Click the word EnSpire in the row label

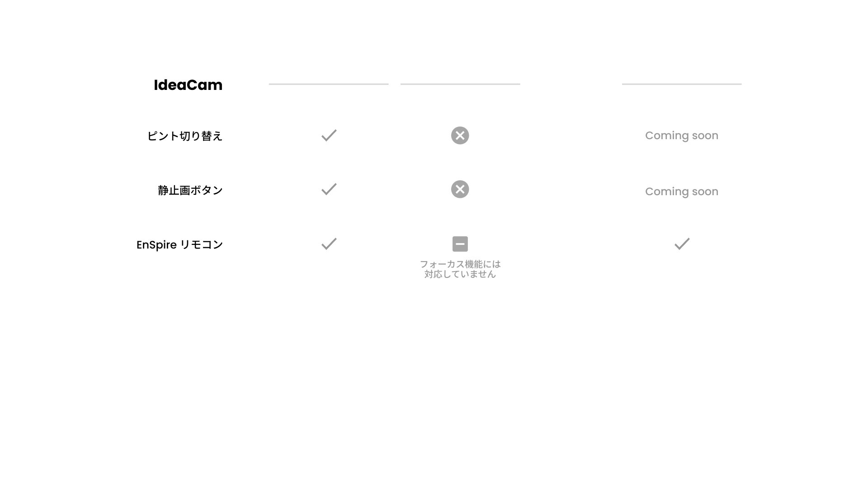[156, 245]
